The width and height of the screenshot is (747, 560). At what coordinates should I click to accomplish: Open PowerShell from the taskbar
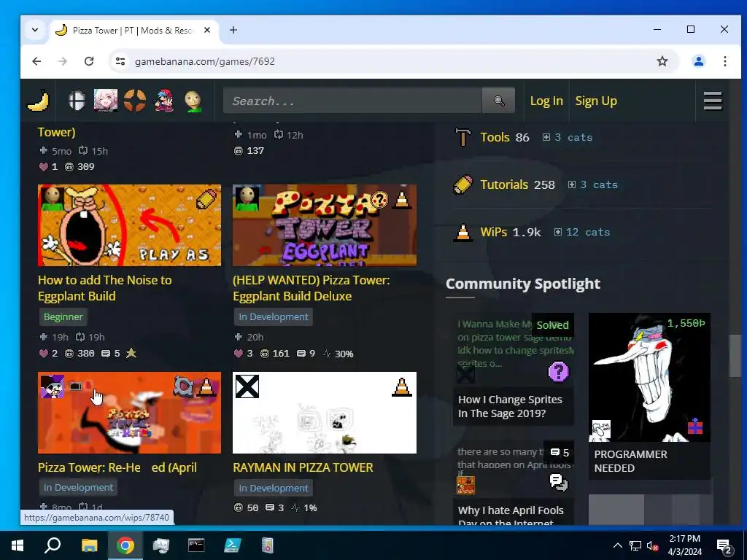pos(232,545)
